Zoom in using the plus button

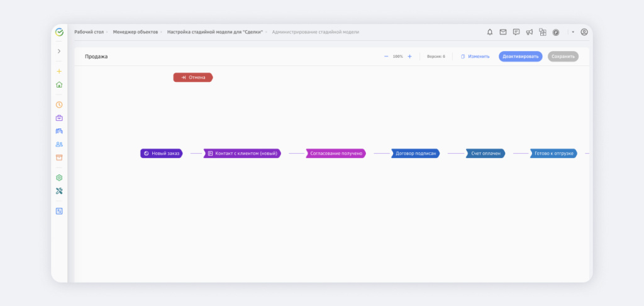409,57
